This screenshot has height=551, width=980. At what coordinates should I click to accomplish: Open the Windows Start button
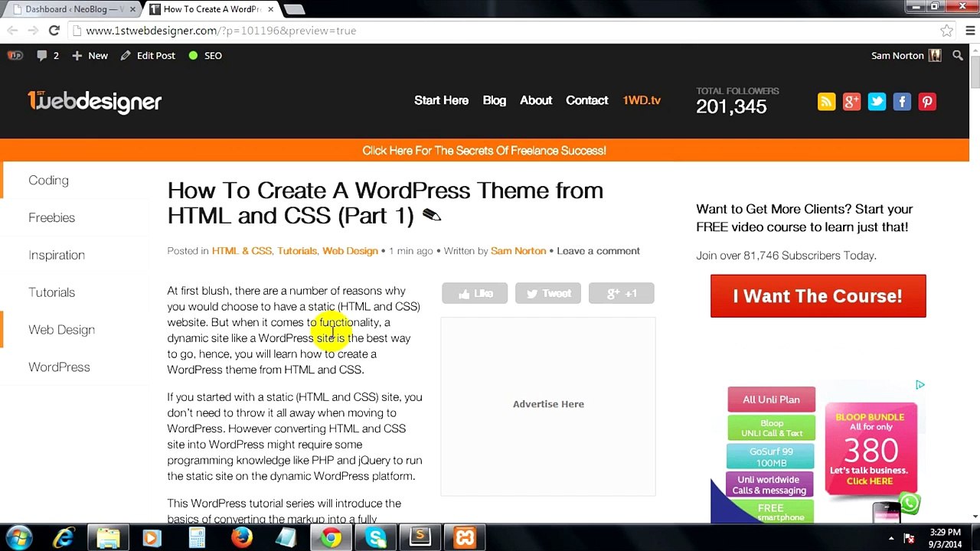18,538
